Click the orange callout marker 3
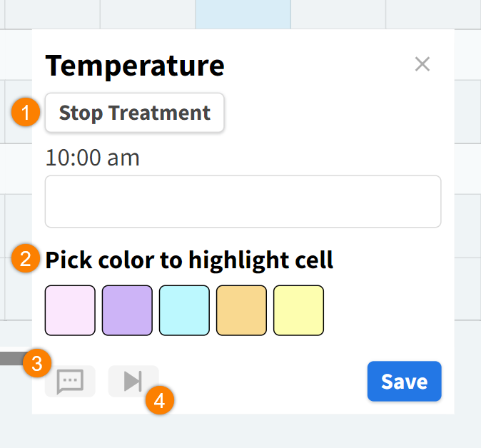Screen dimensions: 481x448 36,364
